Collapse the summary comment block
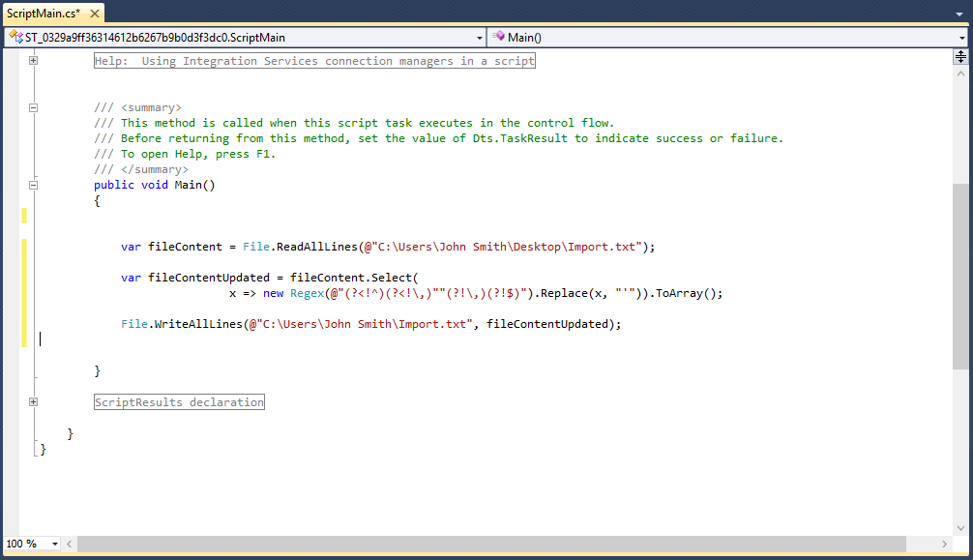The height and width of the screenshot is (560, 973). (x=34, y=107)
